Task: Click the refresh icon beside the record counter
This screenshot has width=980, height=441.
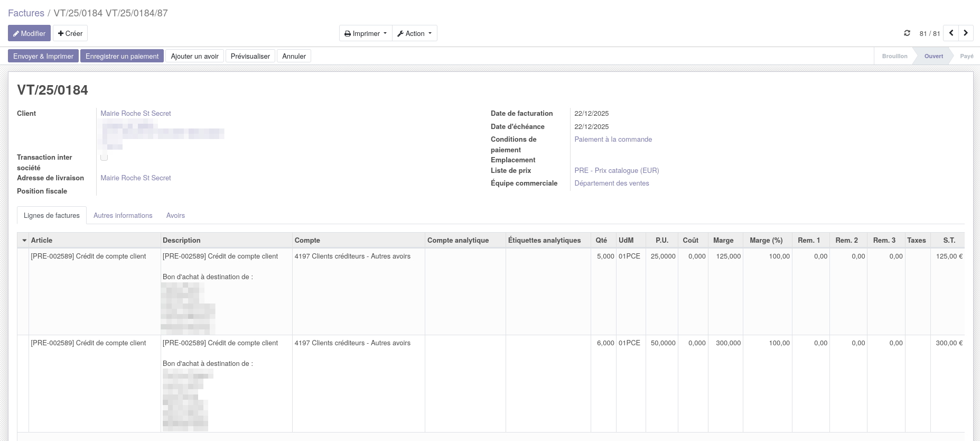Action: tap(907, 33)
